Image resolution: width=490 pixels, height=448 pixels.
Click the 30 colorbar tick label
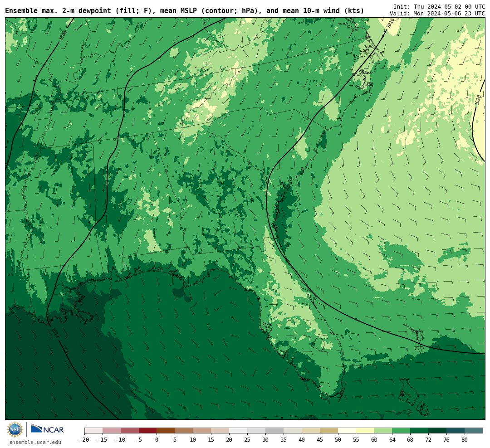(265, 439)
